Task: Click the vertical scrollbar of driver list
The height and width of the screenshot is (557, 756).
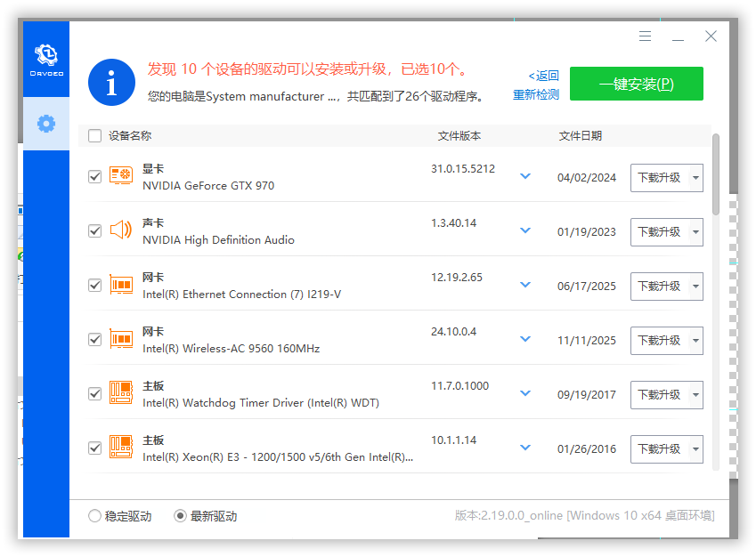Action: 716,174
